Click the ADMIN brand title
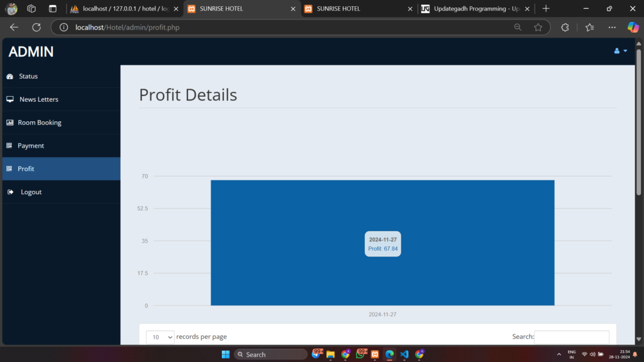Viewport: 644px width, 362px height. click(x=31, y=52)
